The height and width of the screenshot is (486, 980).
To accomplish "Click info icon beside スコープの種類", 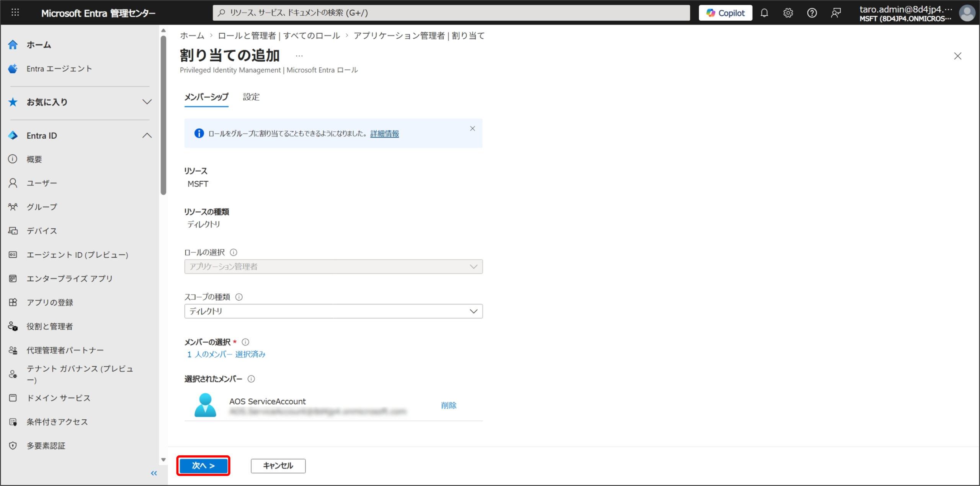I will pyautogui.click(x=239, y=297).
